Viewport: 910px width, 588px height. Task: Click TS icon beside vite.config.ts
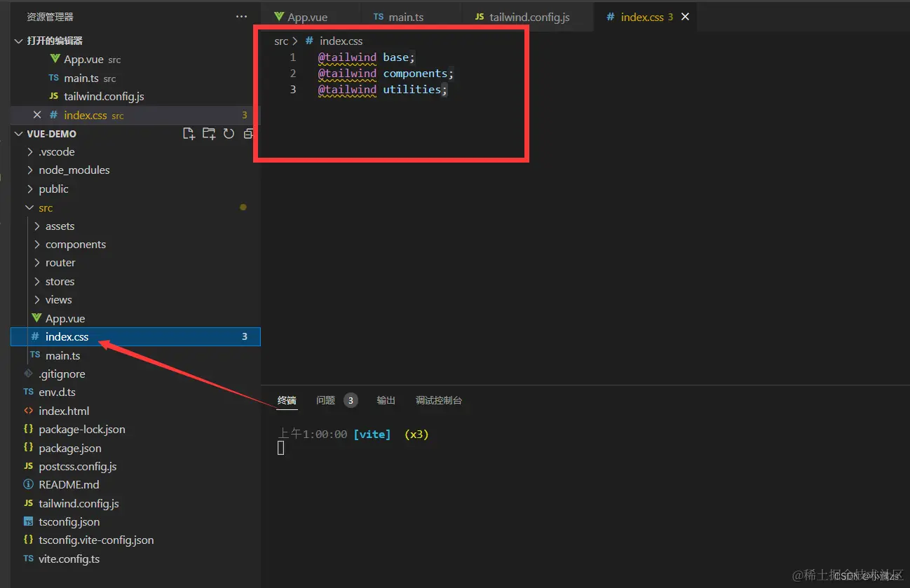point(28,559)
